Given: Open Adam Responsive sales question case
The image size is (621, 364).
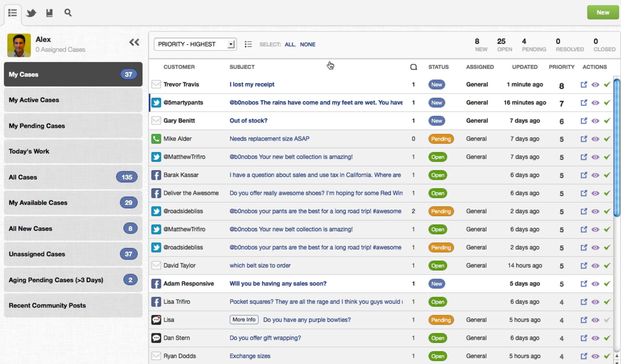Looking at the screenshot, I should pyautogui.click(x=278, y=284).
